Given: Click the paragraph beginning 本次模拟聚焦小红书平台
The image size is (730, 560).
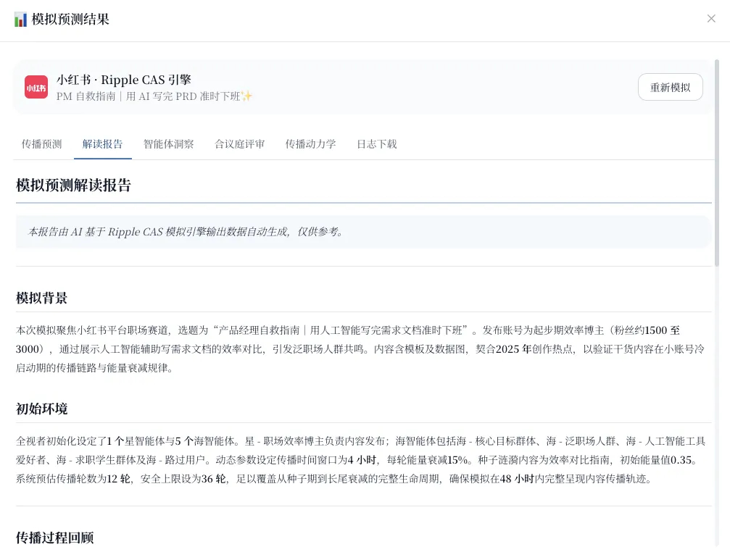Looking at the screenshot, I should [x=360, y=349].
